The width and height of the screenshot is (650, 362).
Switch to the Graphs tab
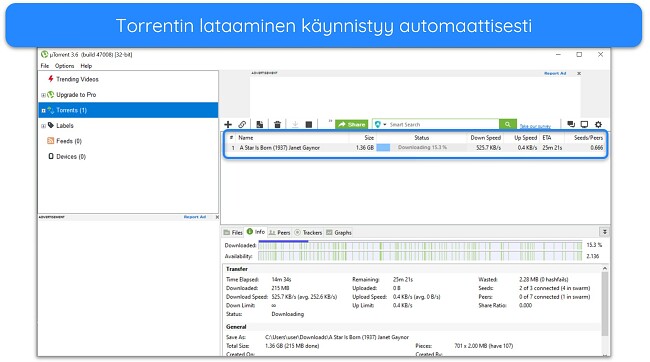coord(339,233)
